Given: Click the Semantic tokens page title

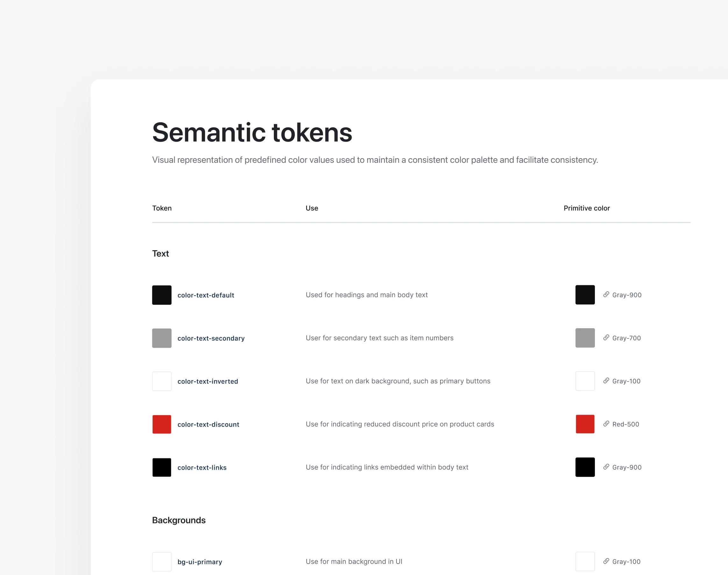Looking at the screenshot, I should click(x=252, y=132).
